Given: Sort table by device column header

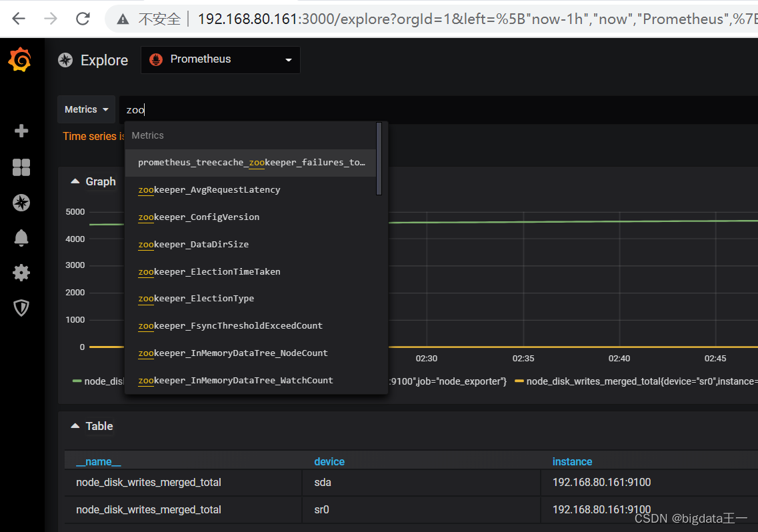Looking at the screenshot, I should [x=329, y=462].
